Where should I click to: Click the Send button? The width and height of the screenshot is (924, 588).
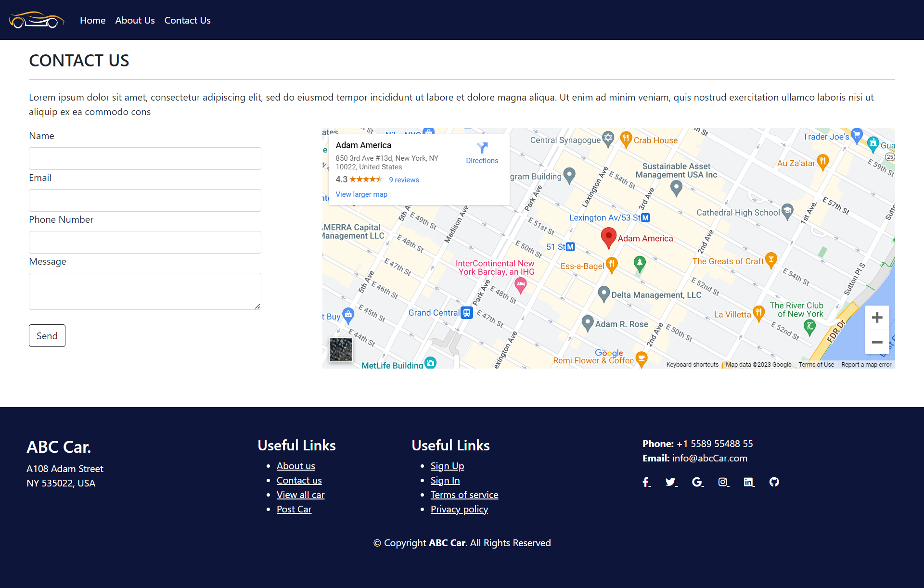(x=47, y=335)
